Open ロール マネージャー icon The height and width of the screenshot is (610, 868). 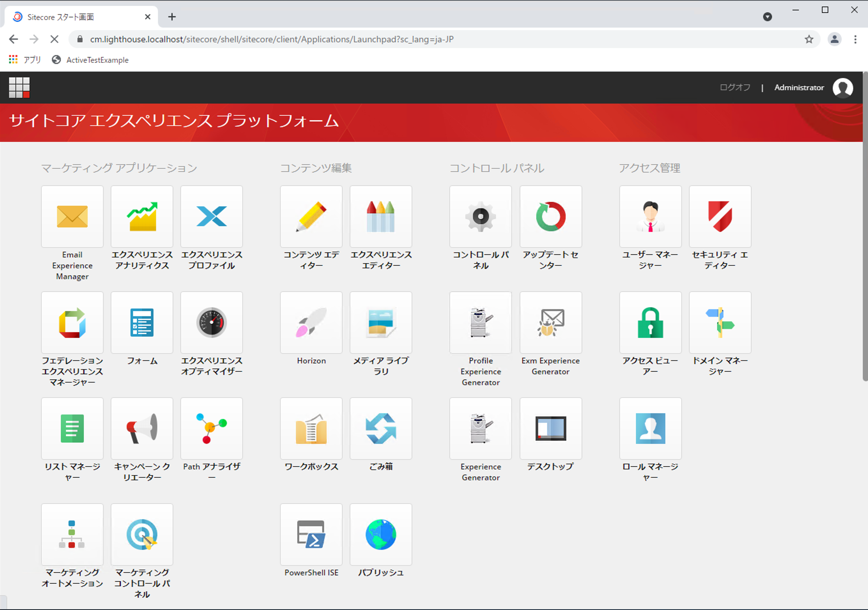click(650, 428)
